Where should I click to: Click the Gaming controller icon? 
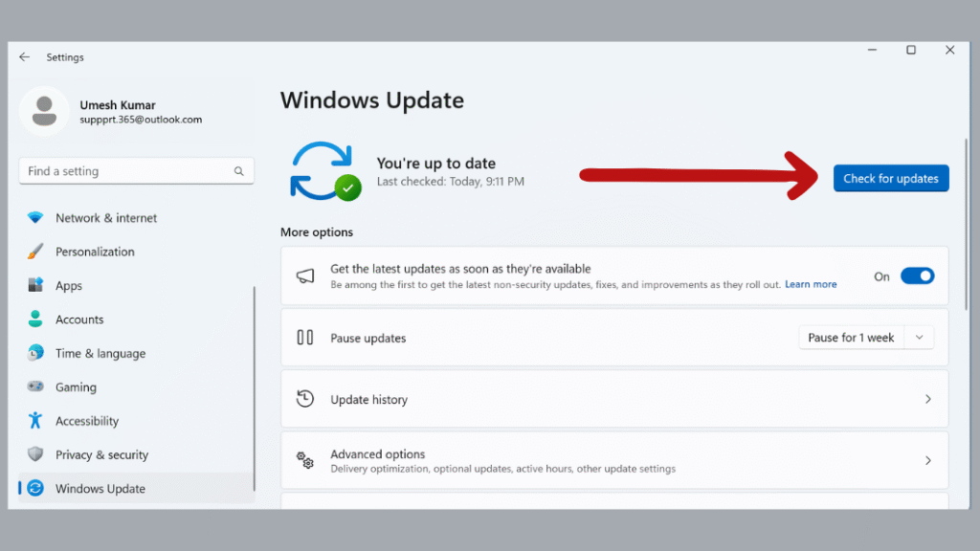35,386
